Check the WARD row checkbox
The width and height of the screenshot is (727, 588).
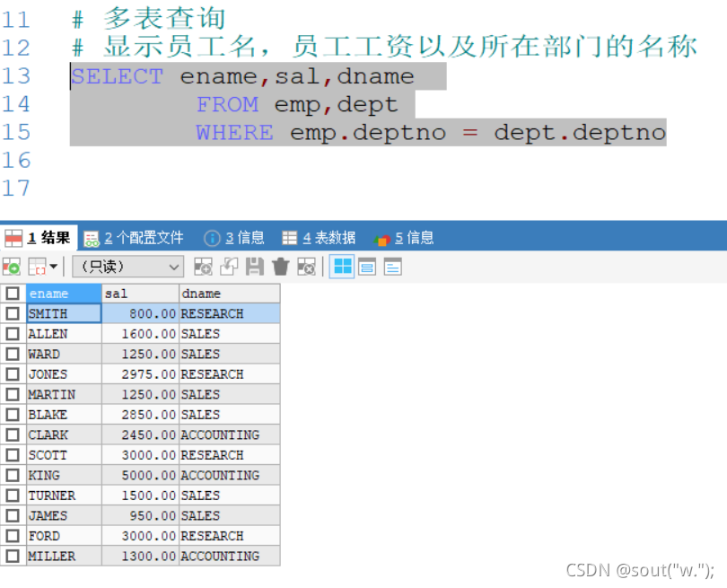[13, 354]
